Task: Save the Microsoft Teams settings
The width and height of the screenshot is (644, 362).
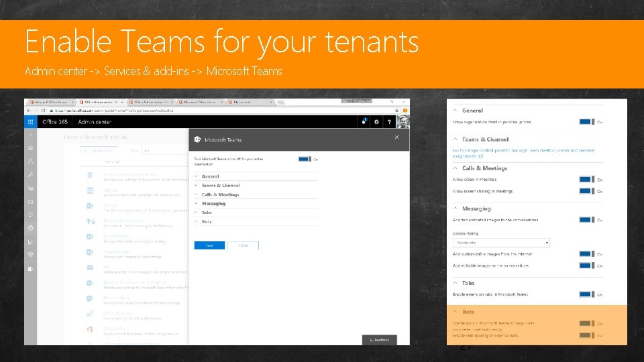Action: coord(209,245)
